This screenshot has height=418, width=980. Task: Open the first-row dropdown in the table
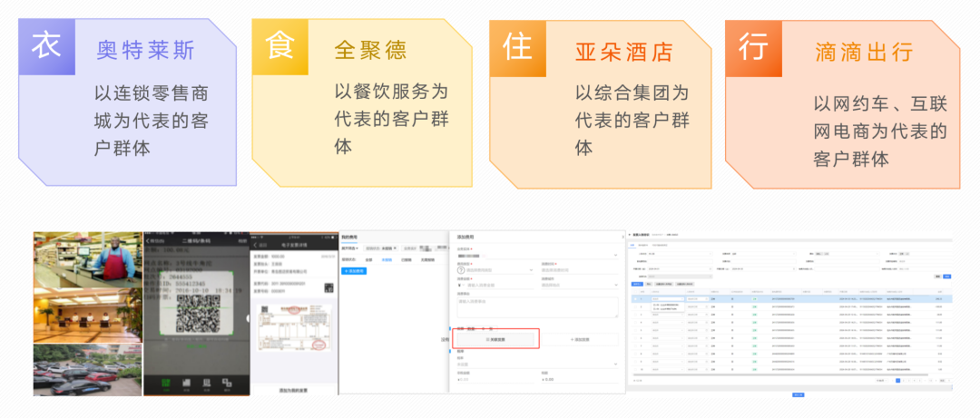pos(668,298)
